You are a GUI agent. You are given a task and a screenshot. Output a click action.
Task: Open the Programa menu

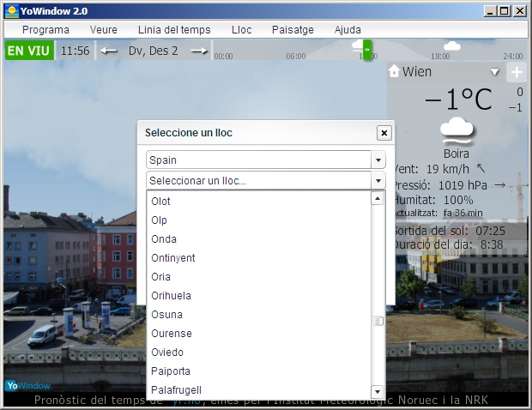45,30
